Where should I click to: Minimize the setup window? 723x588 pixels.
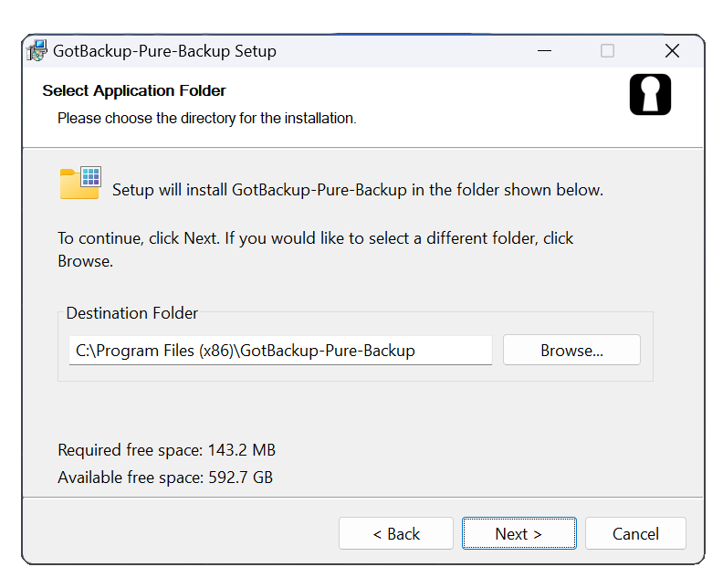[x=545, y=51]
